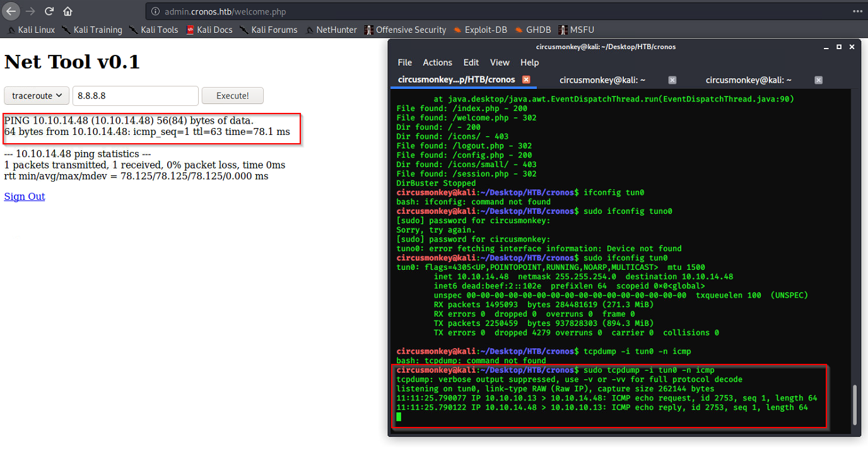868x449 pixels.
Task: Open terminal View menu
Action: pos(500,62)
